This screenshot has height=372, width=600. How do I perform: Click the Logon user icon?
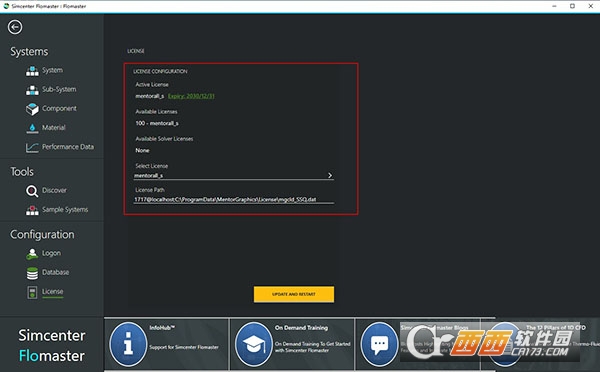coord(32,253)
